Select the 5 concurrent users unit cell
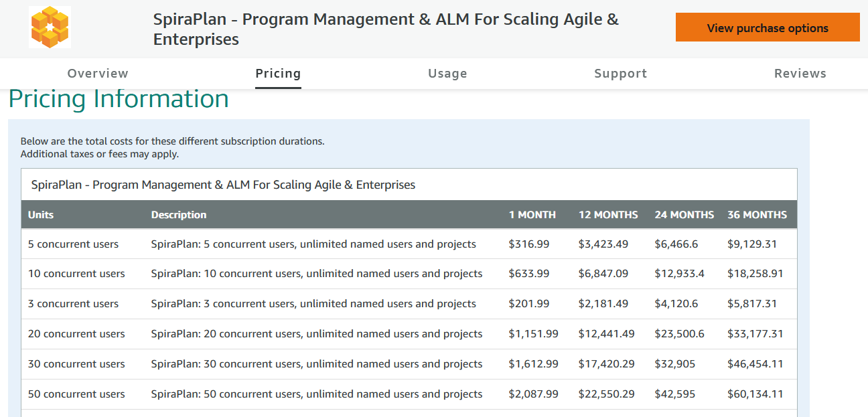Screen dimensions: 868x417 pos(74,244)
